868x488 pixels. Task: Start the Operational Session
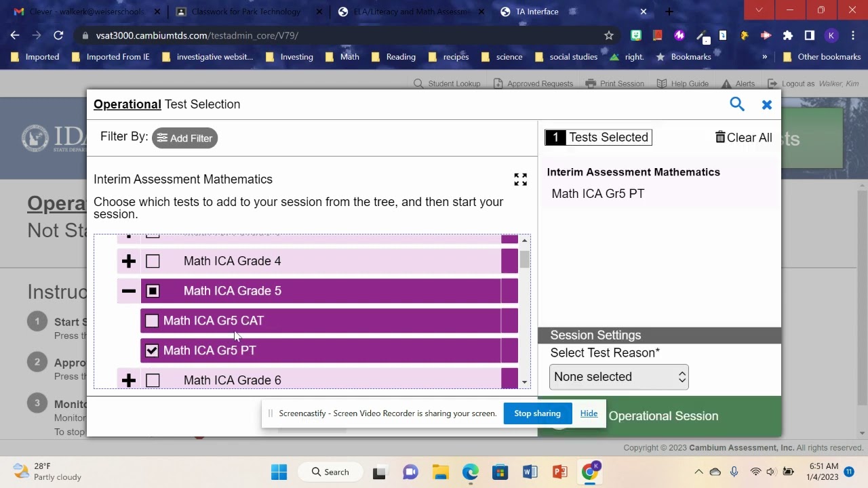(659, 416)
